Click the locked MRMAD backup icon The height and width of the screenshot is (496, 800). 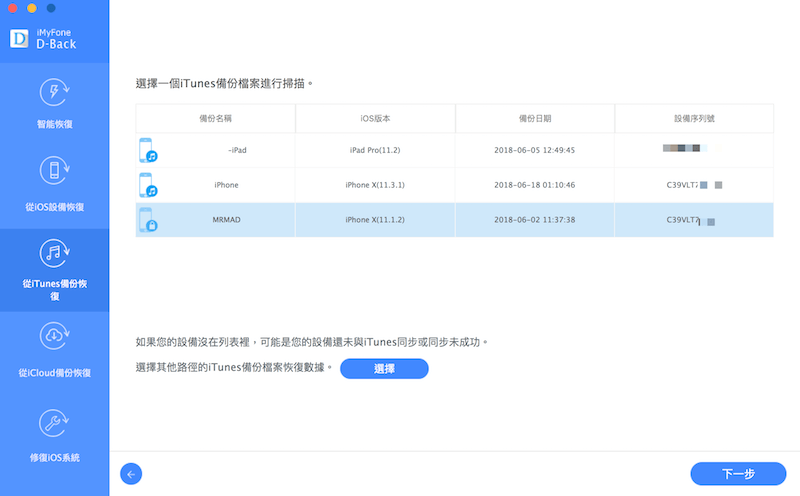click(x=148, y=220)
